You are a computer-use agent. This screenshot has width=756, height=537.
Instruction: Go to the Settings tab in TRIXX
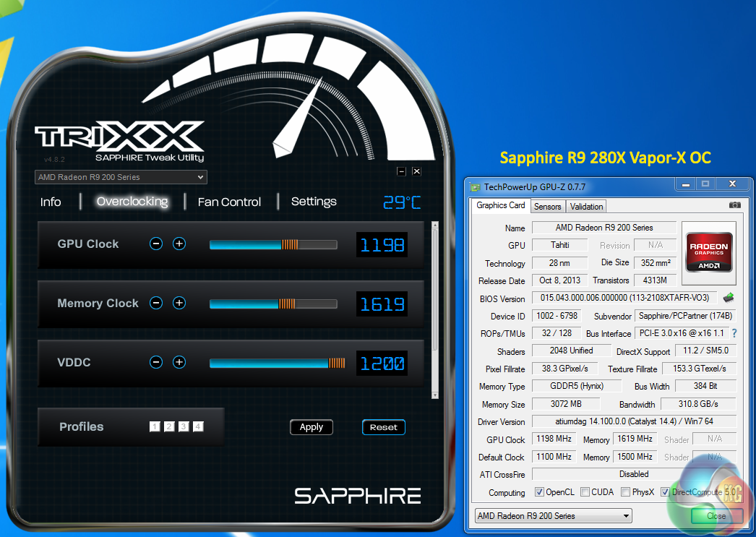point(314,202)
